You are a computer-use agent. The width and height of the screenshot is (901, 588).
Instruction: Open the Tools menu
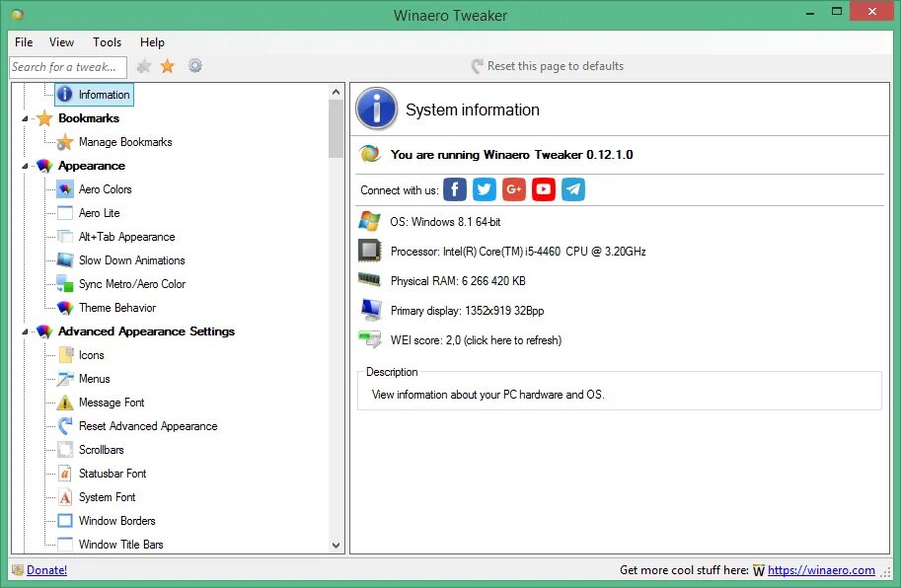coord(107,41)
